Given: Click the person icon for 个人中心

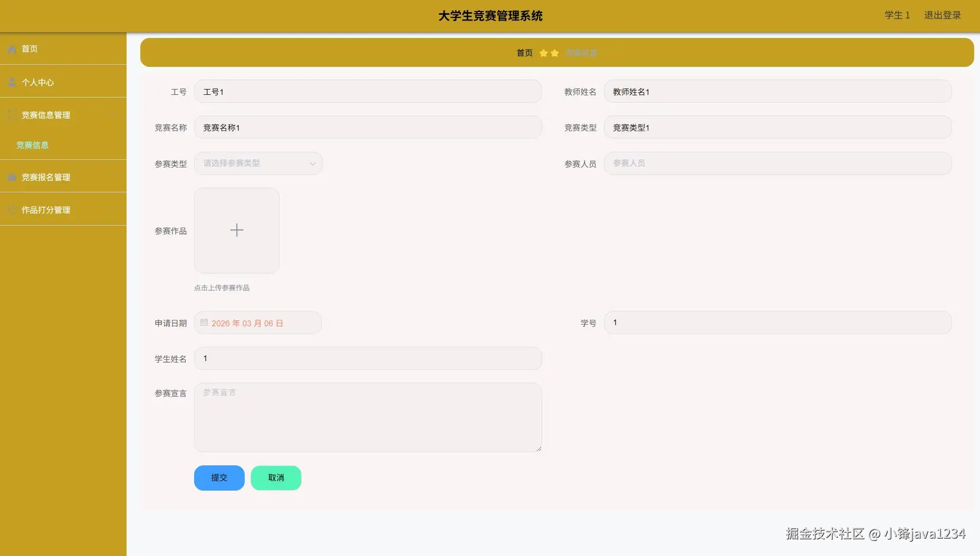Looking at the screenshot, I should 12,82.
